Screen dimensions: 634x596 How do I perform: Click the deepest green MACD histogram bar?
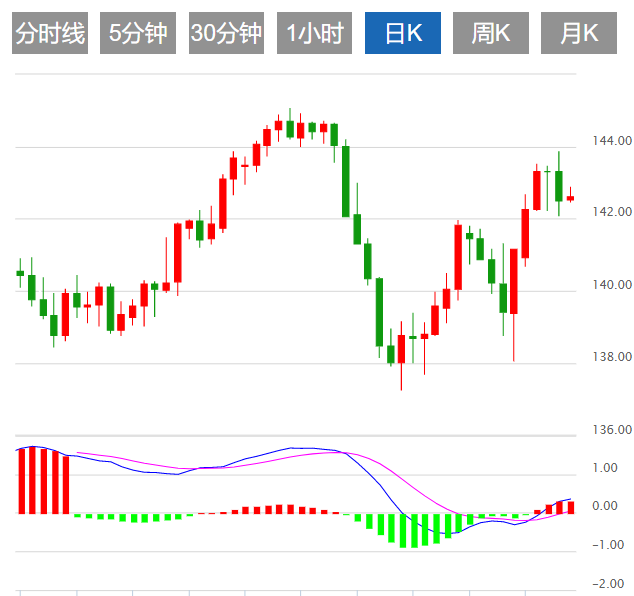tap(404, 531)
